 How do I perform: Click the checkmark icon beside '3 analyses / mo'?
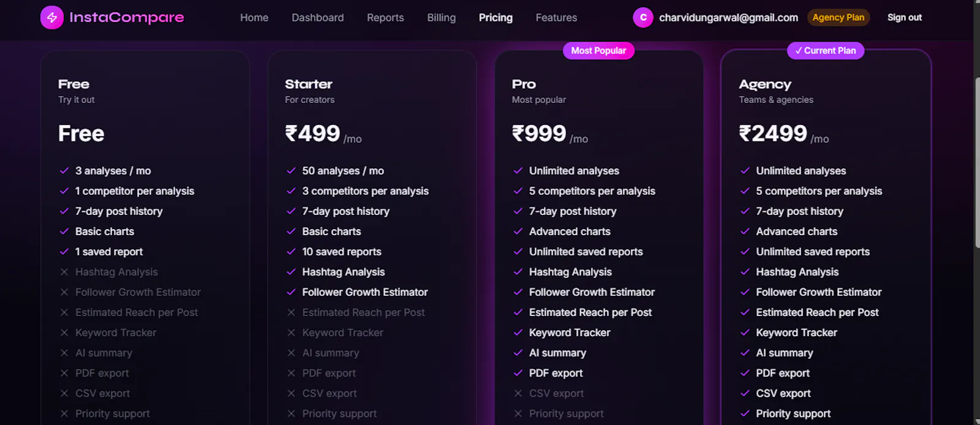64,171
